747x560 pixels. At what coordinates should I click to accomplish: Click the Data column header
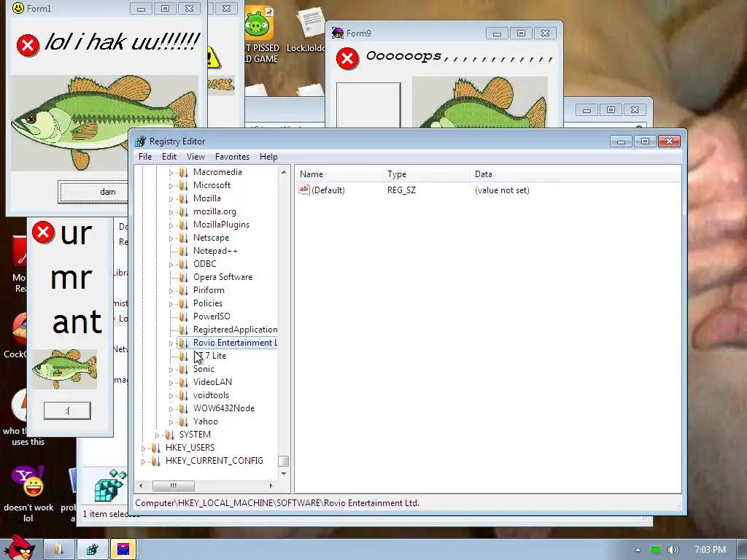(x=576, y=174)
